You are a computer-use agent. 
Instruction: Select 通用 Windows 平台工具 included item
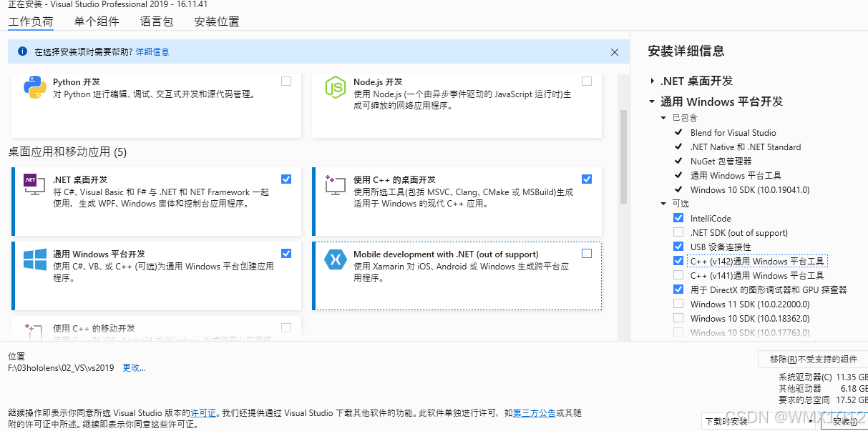tap(736, 175)
